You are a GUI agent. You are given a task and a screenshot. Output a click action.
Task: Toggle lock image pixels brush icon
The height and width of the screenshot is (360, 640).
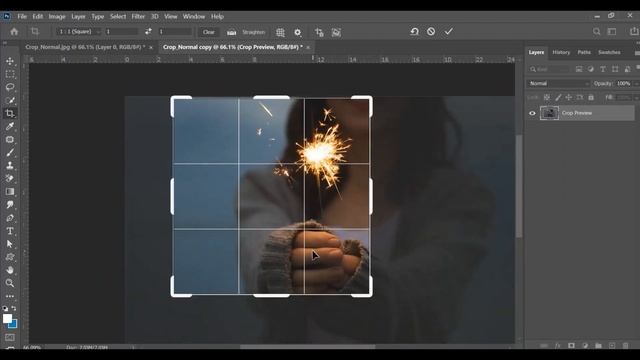click(558, 98)
